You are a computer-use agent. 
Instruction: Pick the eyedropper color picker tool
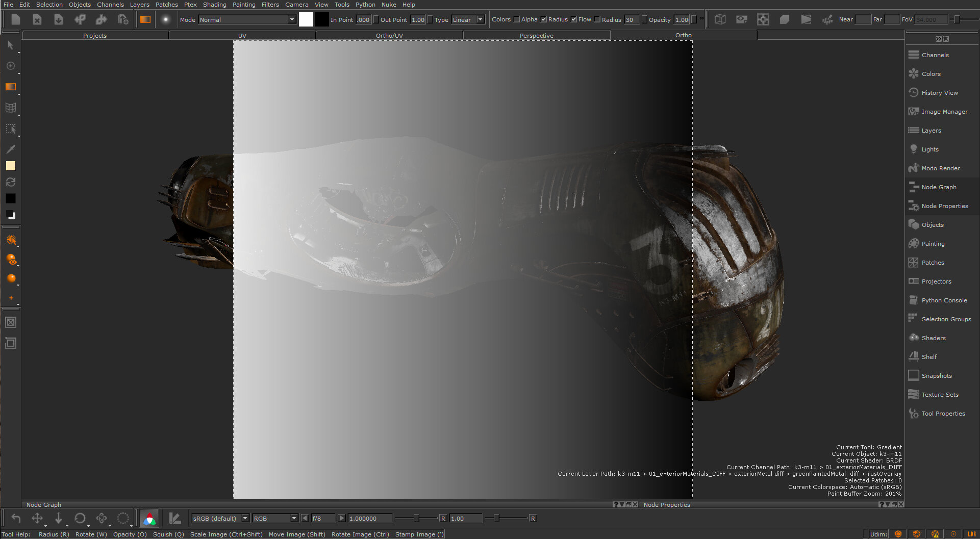(11, 149)
